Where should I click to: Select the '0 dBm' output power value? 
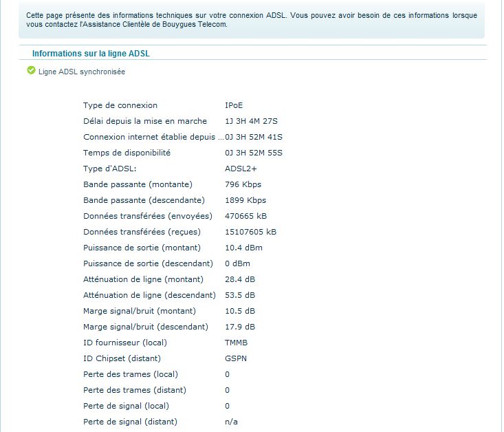(237, 263)
